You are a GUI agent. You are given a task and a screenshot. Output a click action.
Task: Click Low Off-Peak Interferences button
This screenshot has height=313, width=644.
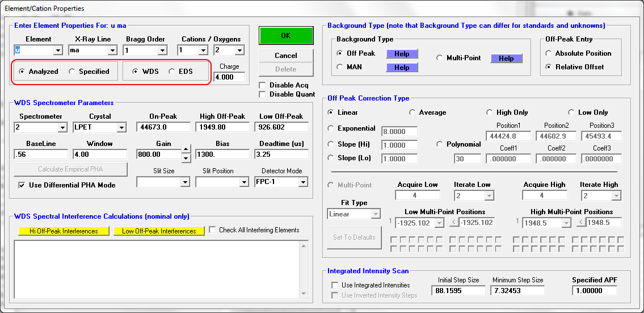click(x=159, y=231)
